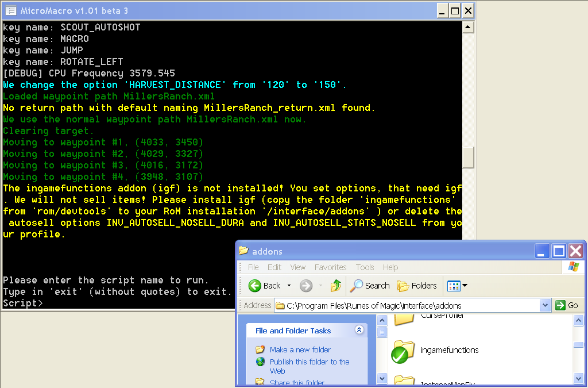Open the Tools menu
Screen dimensions: 588x388
pos(365,267)
